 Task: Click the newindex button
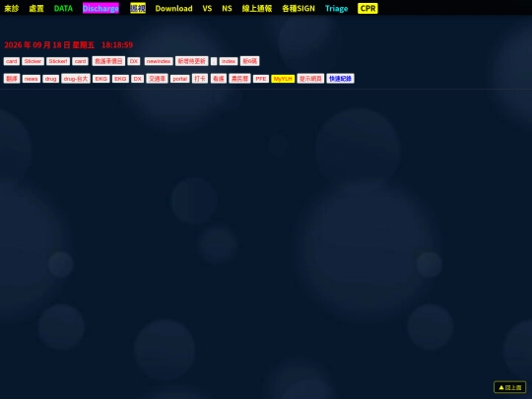point(159,61)
